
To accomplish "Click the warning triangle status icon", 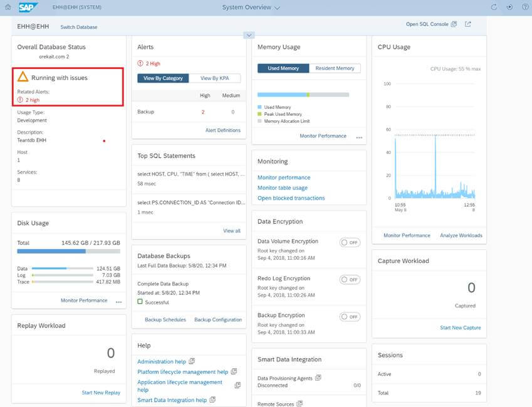I will point(23,77).
